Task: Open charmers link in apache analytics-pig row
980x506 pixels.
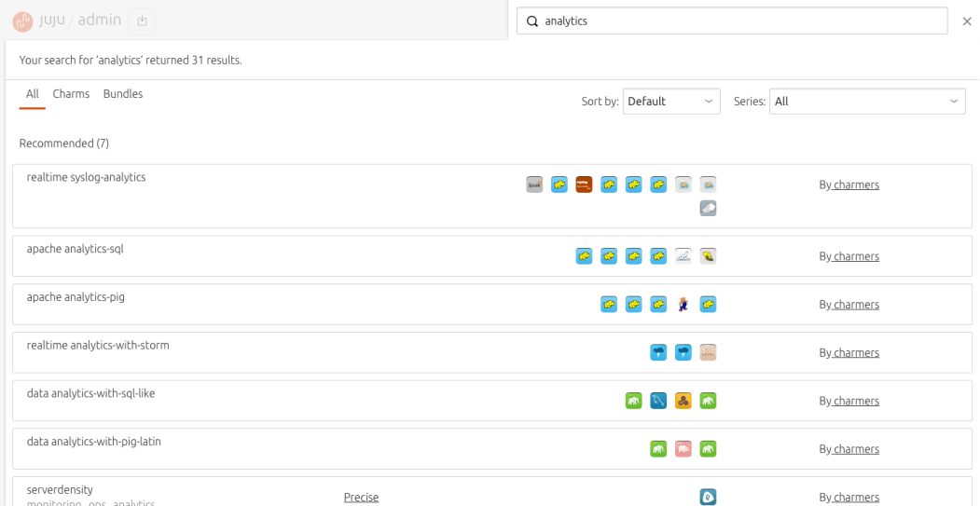Action: click(856, 304)
